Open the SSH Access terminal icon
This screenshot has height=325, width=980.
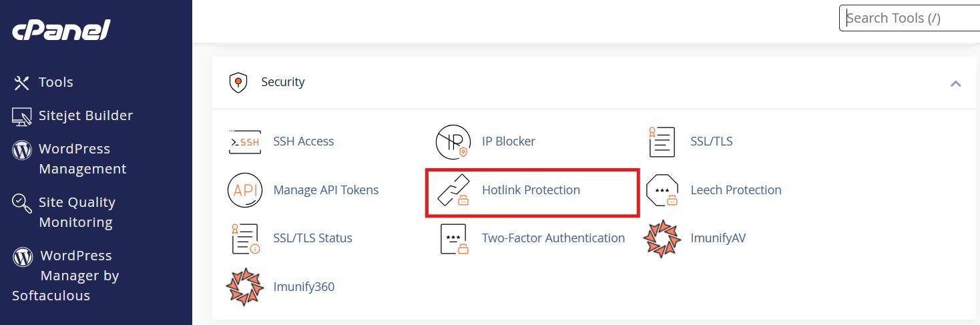click(x=245, y=141)
